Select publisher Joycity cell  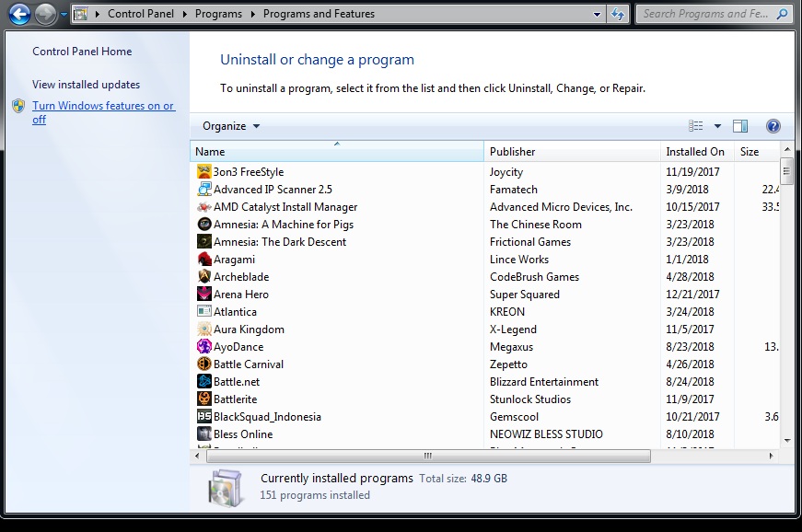pos(506,172)
